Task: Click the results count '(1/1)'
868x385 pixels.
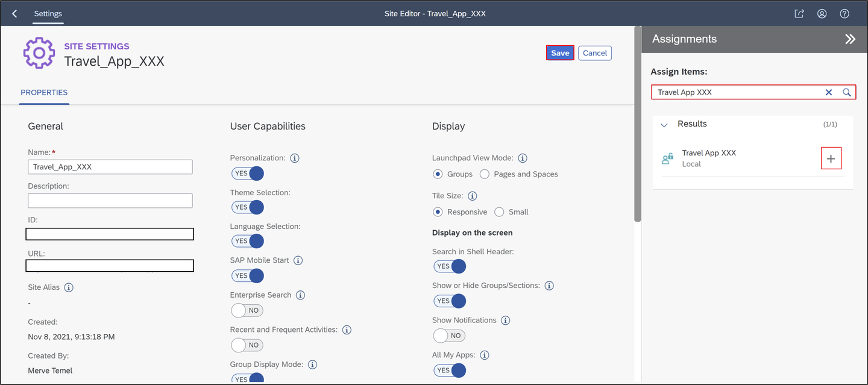Action: [830, 125]
